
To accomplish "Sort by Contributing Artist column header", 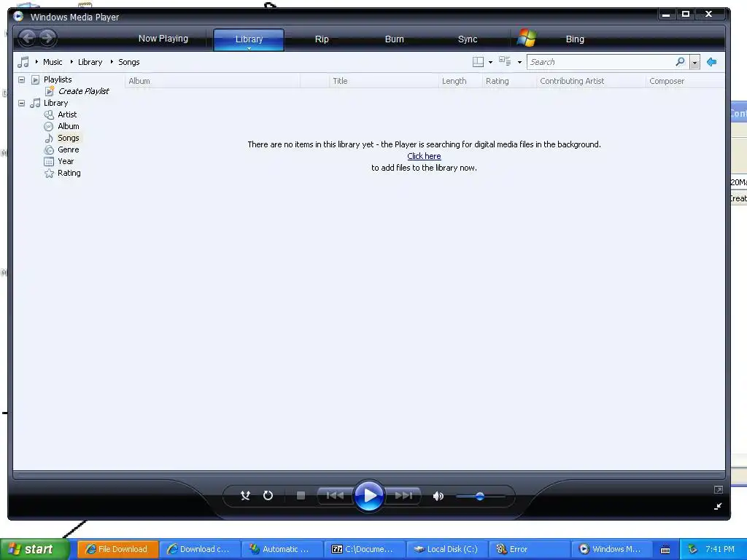I will point(591,81).
